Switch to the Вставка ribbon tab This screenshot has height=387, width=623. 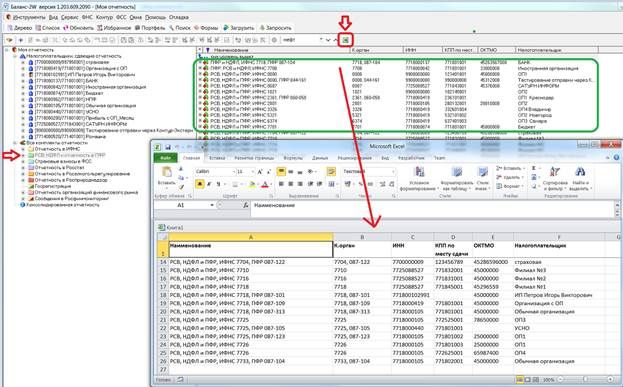(x=217, y=158)
